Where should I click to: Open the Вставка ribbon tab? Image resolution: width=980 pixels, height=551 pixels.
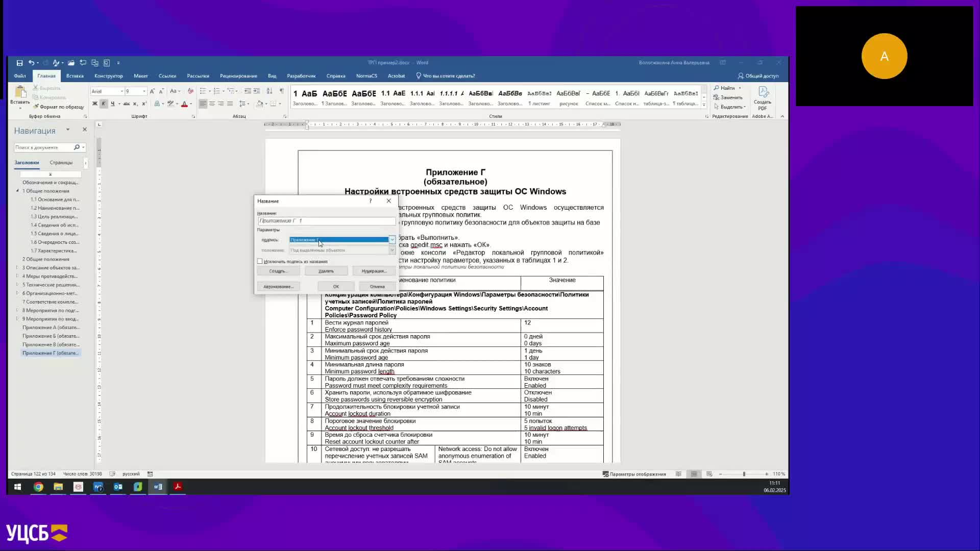click(75, 76)
